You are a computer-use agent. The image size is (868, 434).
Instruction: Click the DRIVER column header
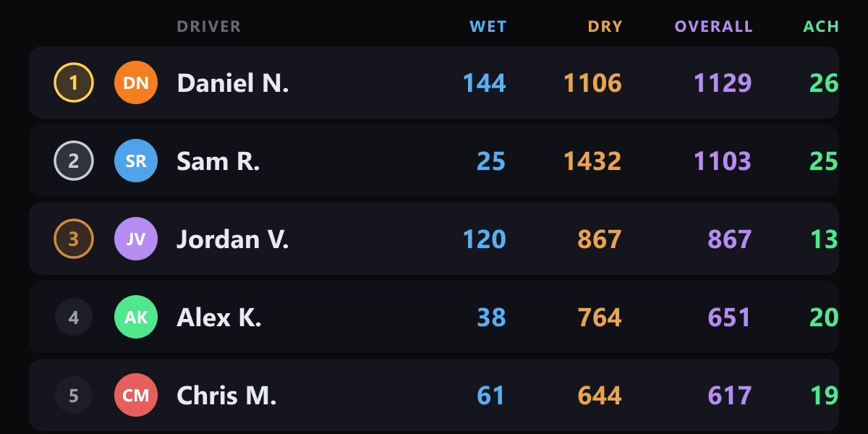click(209, 27)
